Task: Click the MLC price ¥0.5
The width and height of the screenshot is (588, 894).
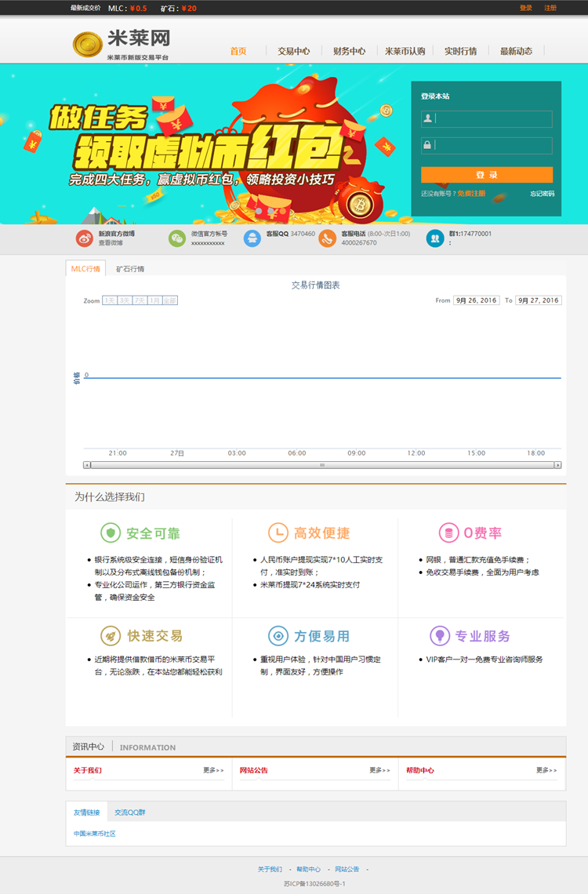Action: point(138,8)
